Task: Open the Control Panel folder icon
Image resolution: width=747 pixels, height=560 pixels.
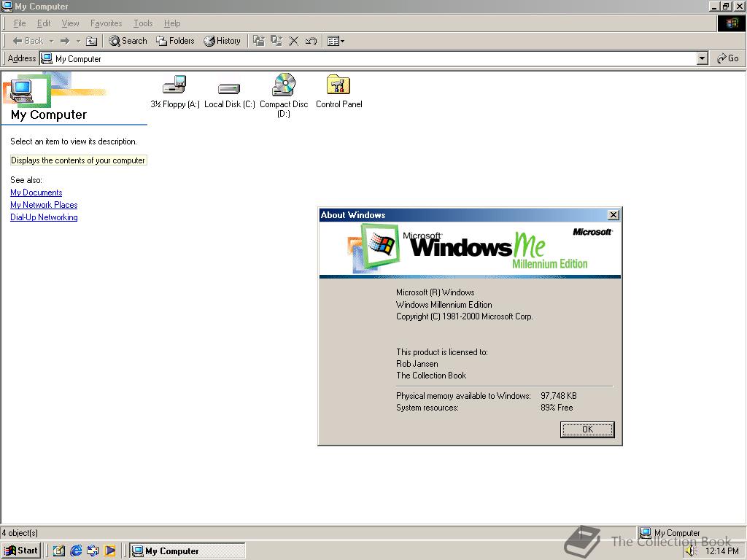Action: pyautogui.click(x=338, y=91)
